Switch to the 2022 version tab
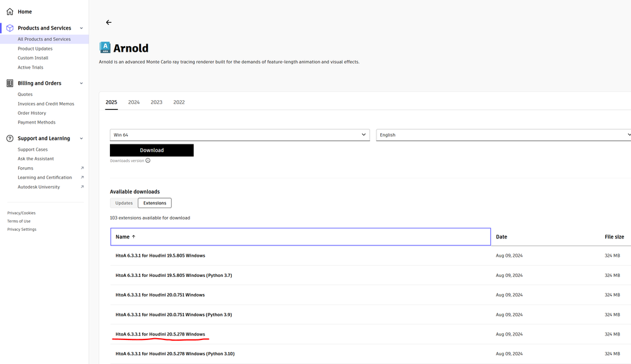 coord(179,102)
